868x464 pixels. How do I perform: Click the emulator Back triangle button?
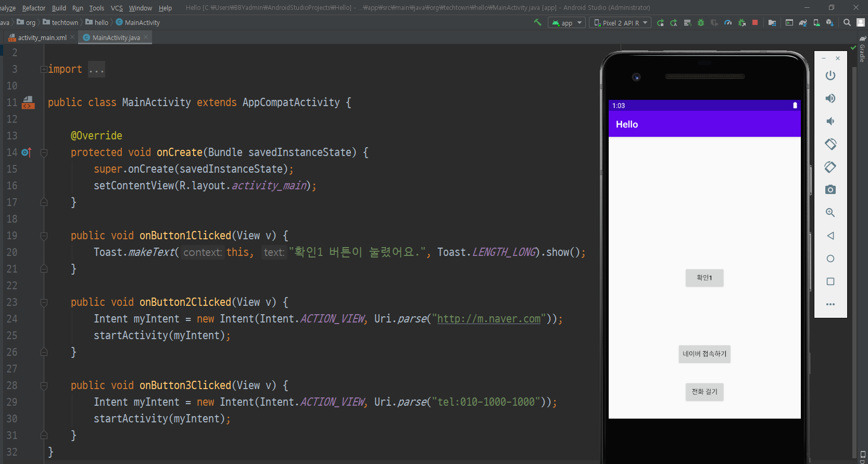pos(831,236)
